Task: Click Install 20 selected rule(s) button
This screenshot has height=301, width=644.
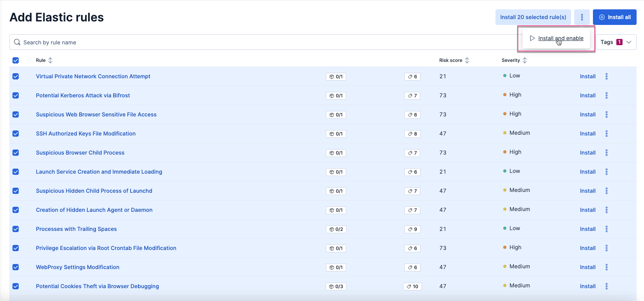Action: pyautogui.click(x=533, y=17)
